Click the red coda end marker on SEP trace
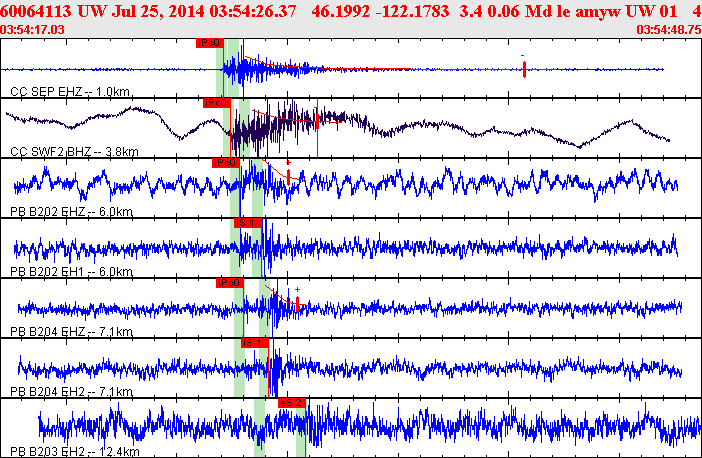The image size is (702, 458). (x=524, y=69)
